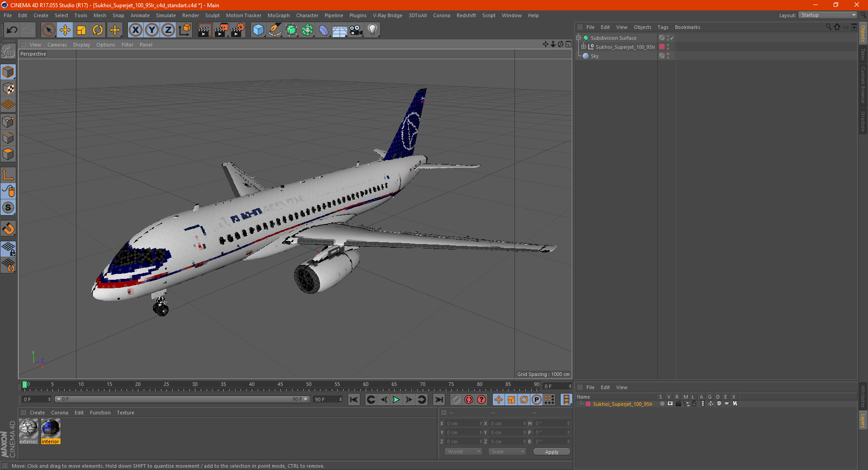The width and height of the screenshot is (868, 470).
Task: Toggle X axis lock
Action: tap(135, 30)
